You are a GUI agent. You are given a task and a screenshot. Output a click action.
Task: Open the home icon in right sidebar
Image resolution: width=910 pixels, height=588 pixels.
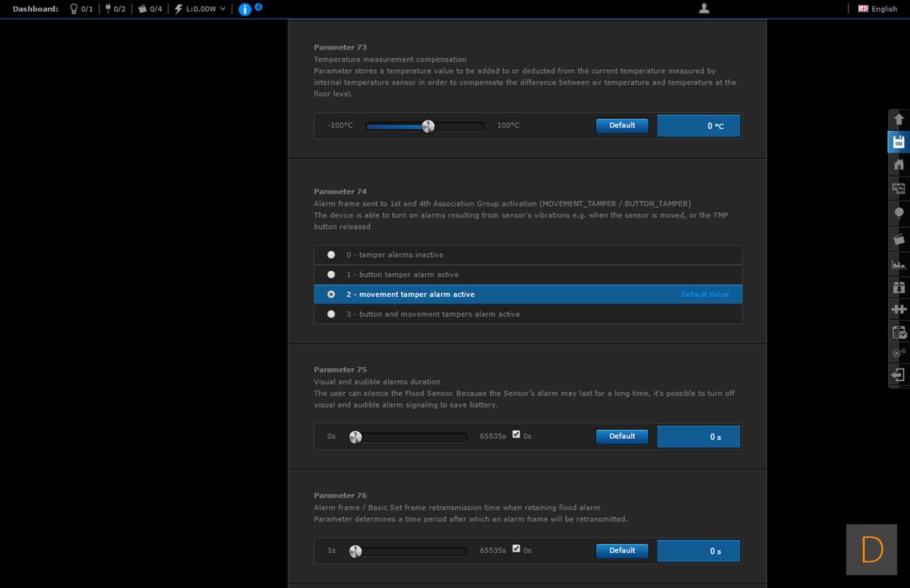tap(899, 164)
